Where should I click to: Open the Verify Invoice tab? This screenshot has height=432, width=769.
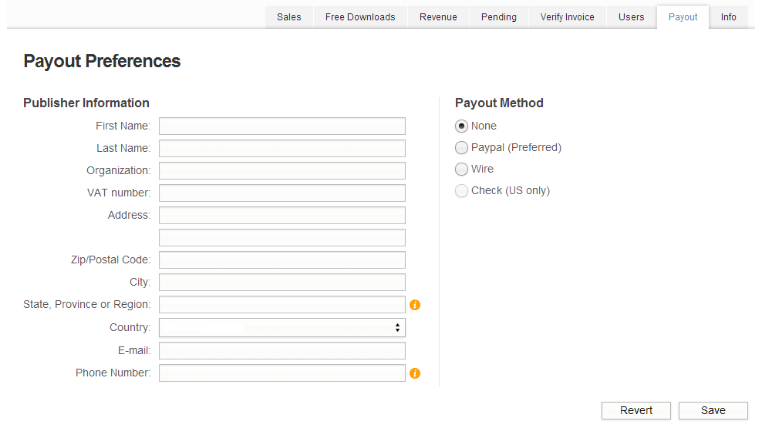567,17
